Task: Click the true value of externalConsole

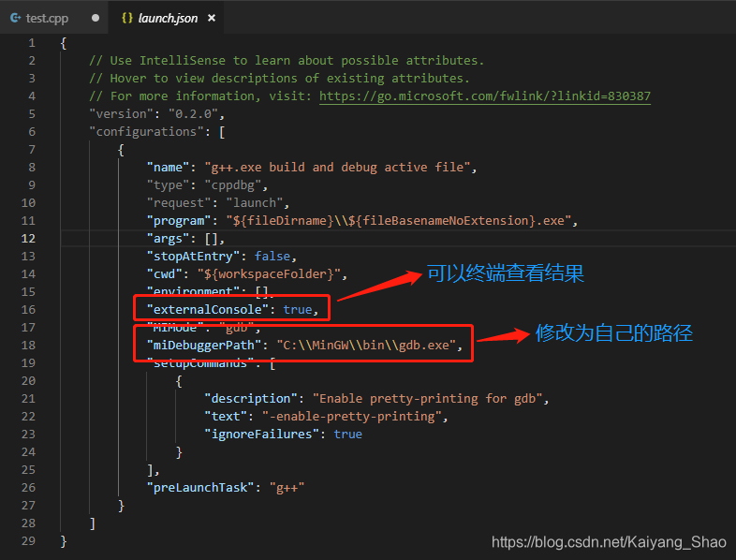Action: (x=298, y=310)
